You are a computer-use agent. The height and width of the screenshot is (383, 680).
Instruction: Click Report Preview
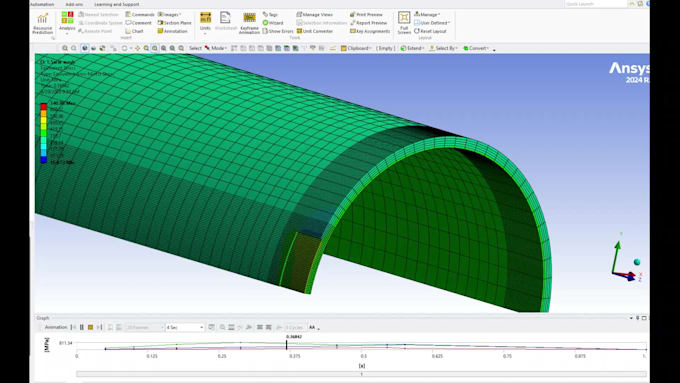(368, 23)
